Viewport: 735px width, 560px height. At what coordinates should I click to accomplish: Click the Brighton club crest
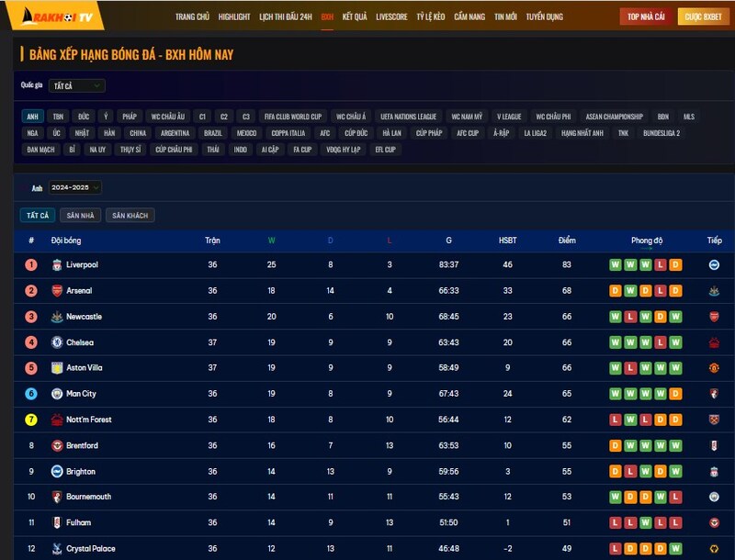tap(57, 472)
